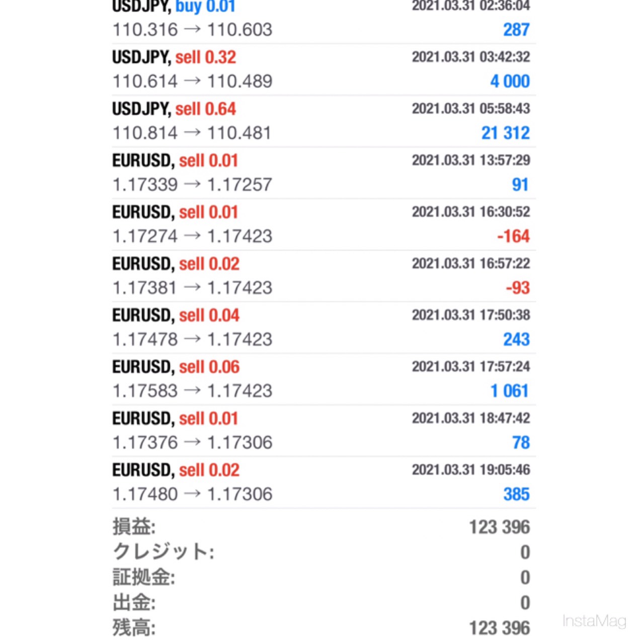Open EURUSD sell 0.01 trade closed 13:57:29
This screenshot has width=644, height=644.
[322, 173]
